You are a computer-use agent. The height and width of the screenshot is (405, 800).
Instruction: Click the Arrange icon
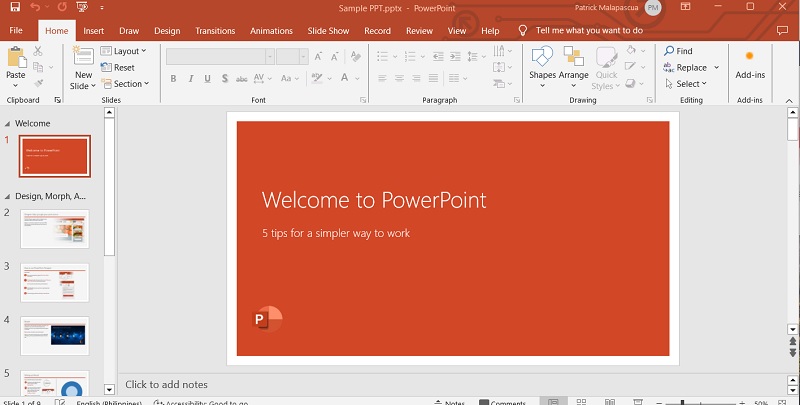coord(573,56)
